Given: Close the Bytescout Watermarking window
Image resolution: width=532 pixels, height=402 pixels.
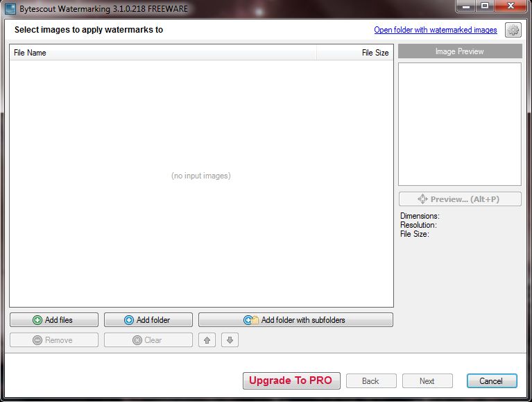Looking at the screenshot, I should 511,6.
